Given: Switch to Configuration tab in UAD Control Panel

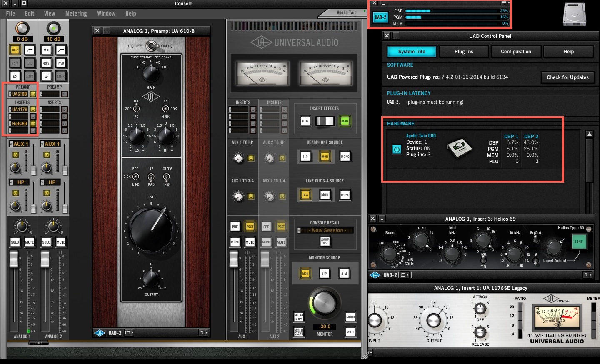Looking at the screenshot, I should click(516, 52).
